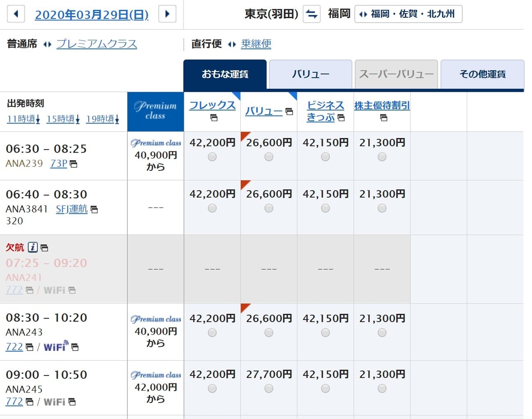Switch to プレミアムクラス seating

pyautogui.click(x=97, y=44)
